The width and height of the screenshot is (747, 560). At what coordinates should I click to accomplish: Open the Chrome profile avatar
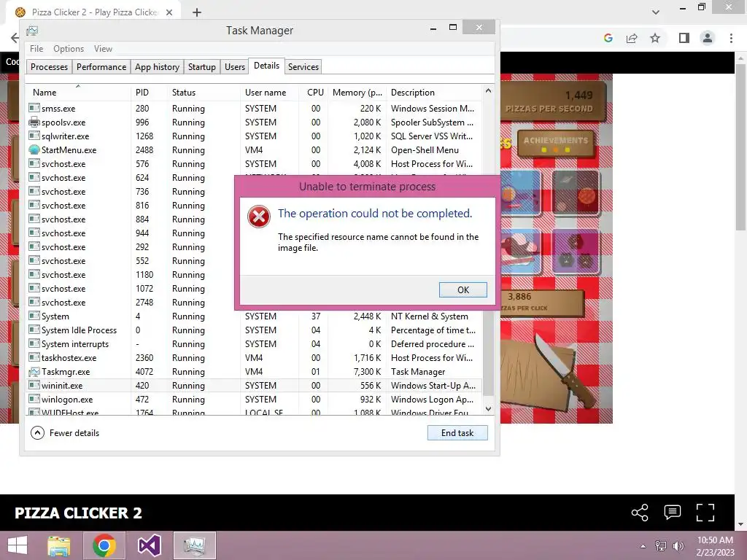tap(708, 38)
